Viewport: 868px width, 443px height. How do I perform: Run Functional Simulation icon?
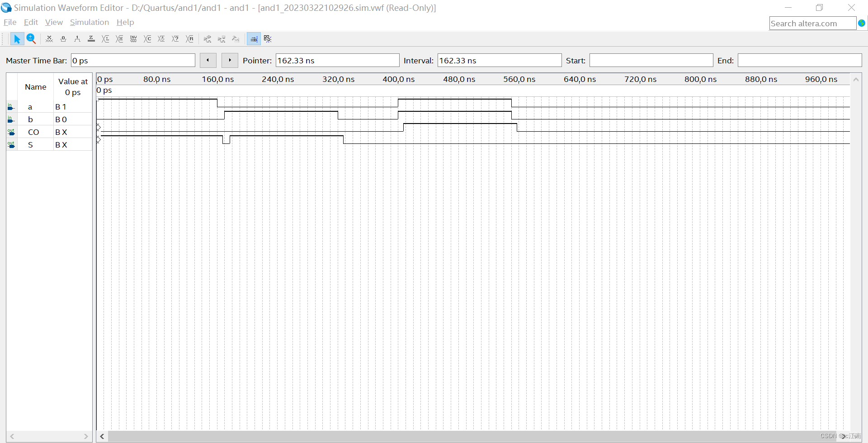pos(208,39)
